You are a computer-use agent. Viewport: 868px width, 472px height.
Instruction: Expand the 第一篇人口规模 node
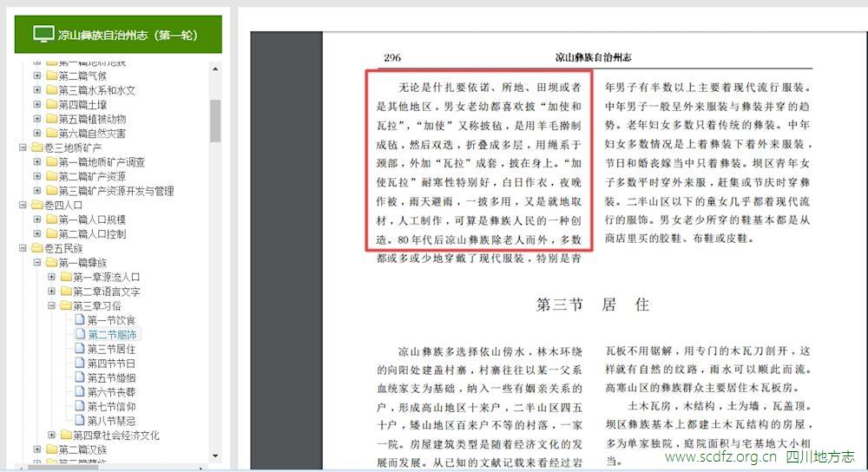[37, 220]
